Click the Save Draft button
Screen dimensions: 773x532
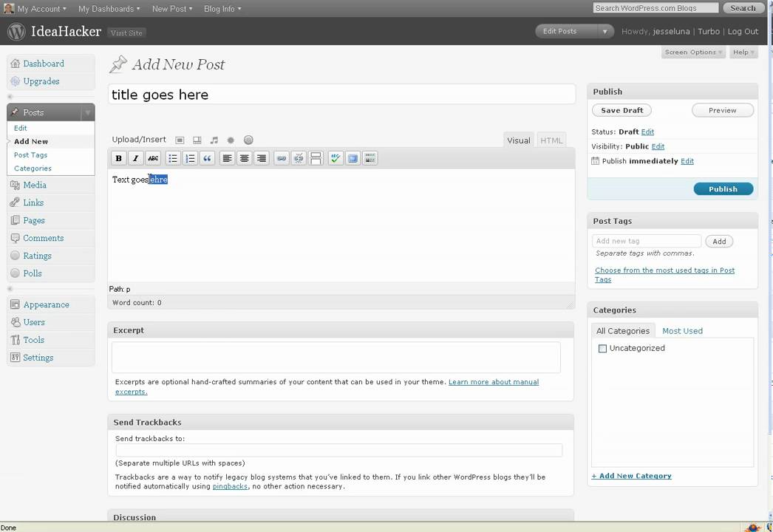[x=622, y=110]
